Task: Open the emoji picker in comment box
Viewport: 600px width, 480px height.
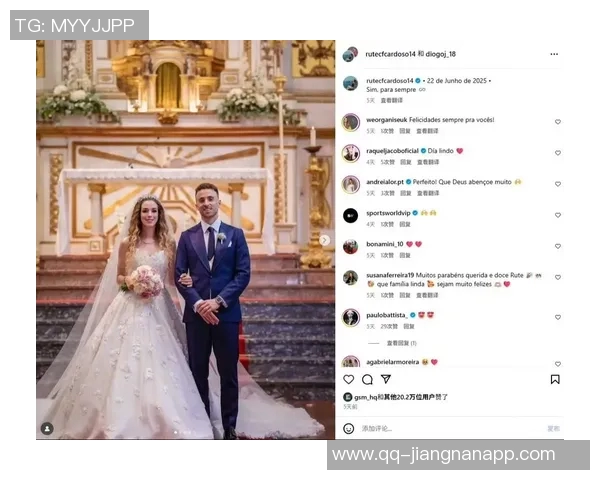Action: click(x=349, y=428)
